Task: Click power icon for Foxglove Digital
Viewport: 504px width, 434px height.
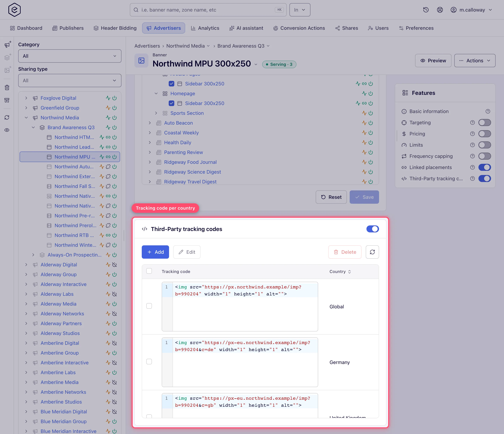Action: pyautogui.click(x=114, y=98)
